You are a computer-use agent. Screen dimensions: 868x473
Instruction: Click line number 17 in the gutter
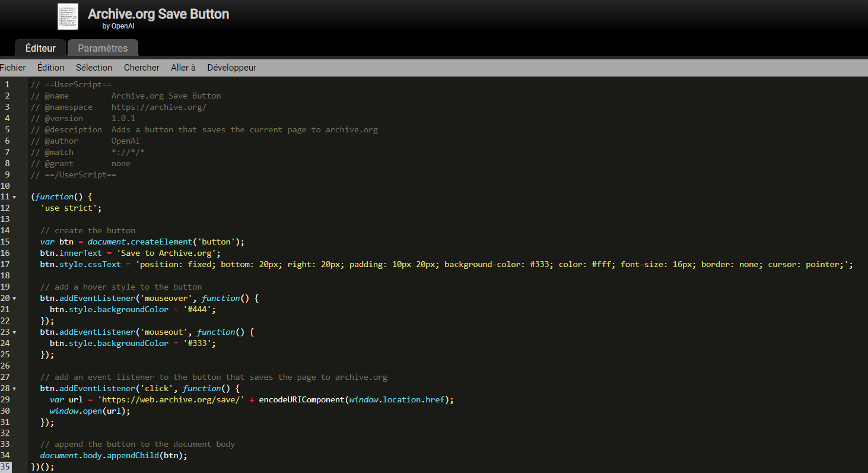tap(5, 264)
